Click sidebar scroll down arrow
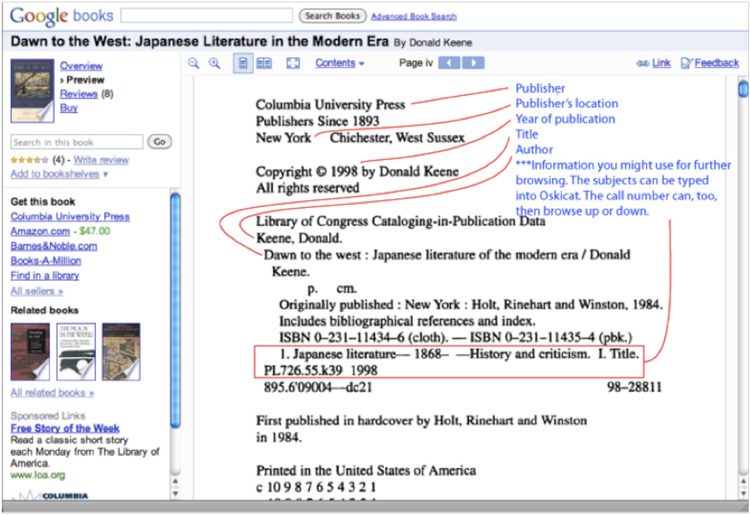 pyautogui.click(x=175, y=493)
